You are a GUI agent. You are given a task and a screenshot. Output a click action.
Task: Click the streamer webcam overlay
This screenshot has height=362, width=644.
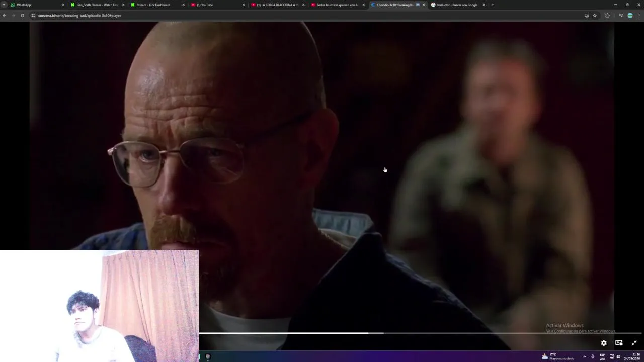tap(100, 306)
